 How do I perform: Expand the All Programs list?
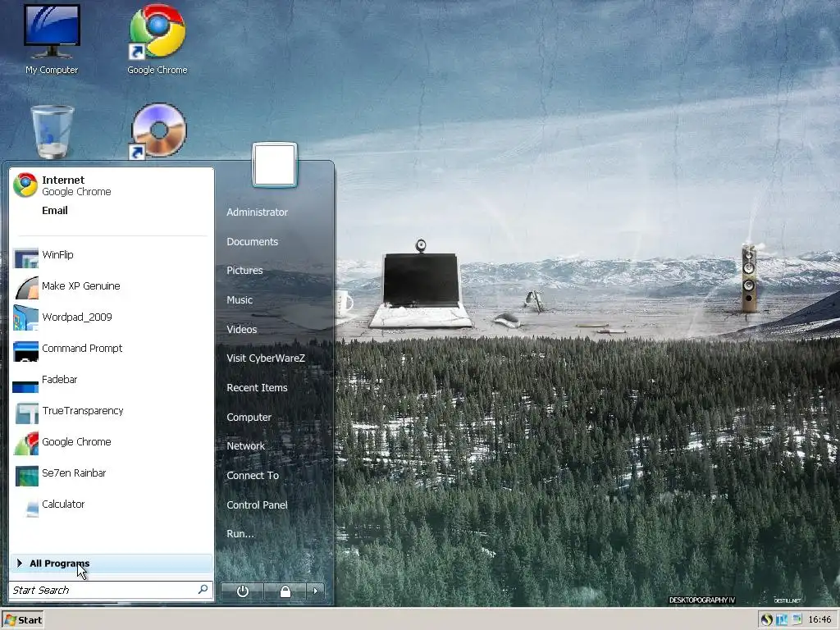111,563
